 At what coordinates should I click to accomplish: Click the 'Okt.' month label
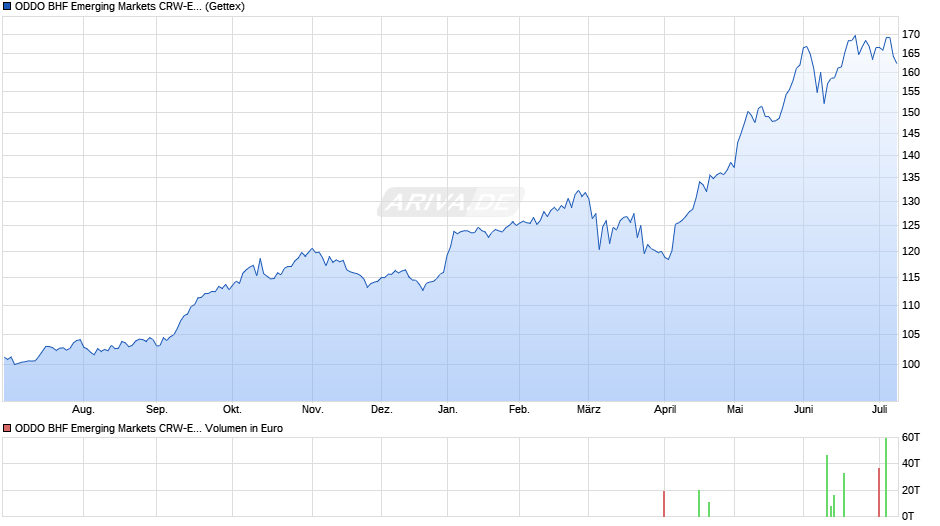click(x=232, y=410)
